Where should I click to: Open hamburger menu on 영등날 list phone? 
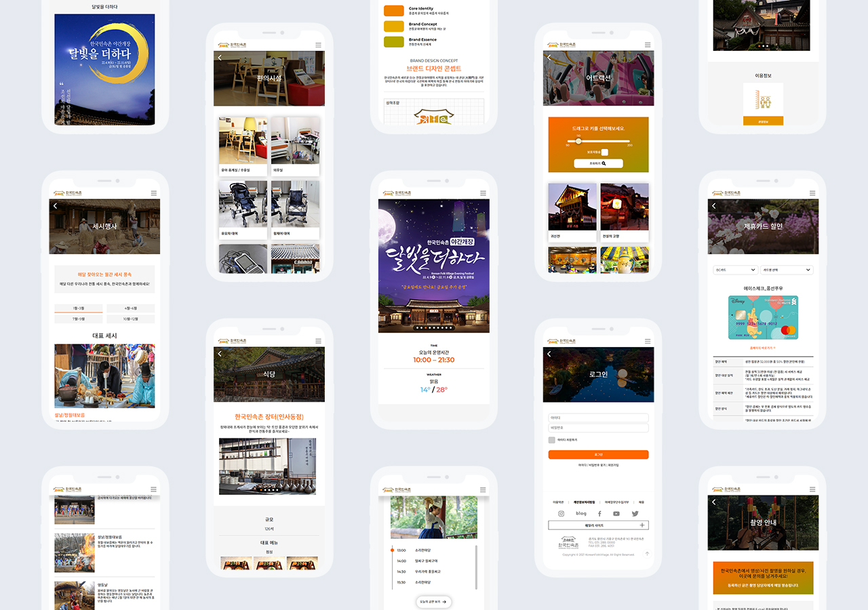[153, 489]
